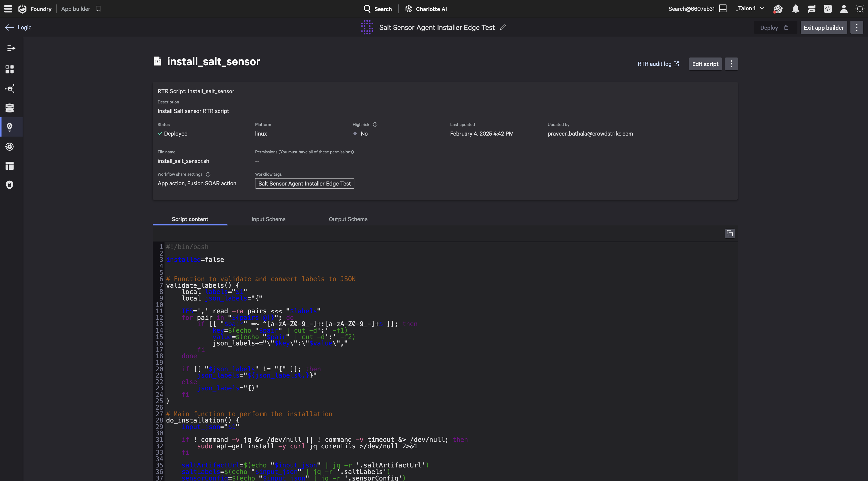This screenshot has height=481, width=868.
Task: Click the purple dotted app icon
Action: coord(367,27)
